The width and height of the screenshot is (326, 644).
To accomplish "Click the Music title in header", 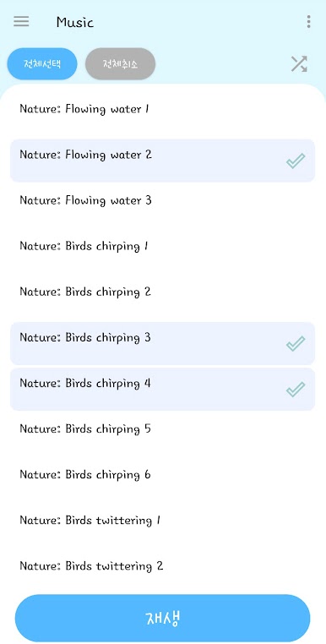I will pyautogui.click(x=74, y=22).
